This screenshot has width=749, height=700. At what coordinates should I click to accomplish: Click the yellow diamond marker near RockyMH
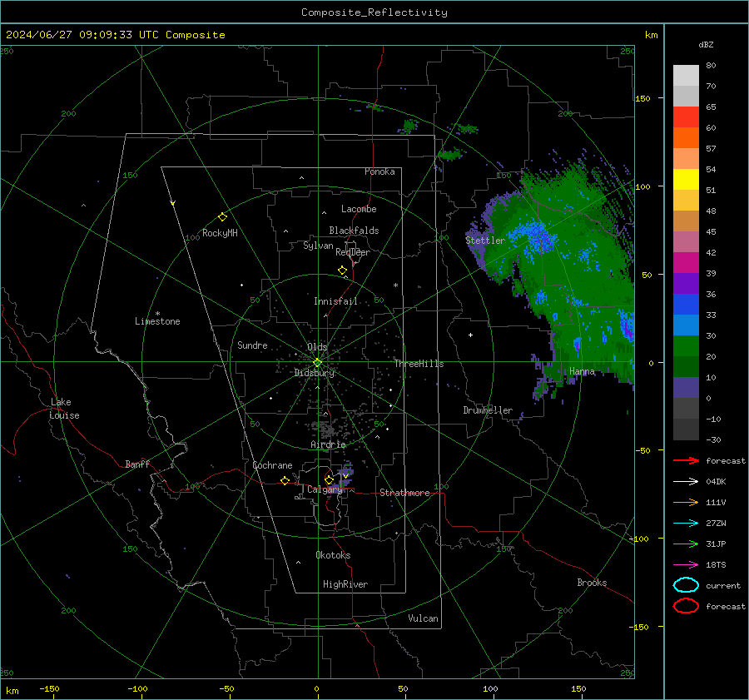coord(222,217)
